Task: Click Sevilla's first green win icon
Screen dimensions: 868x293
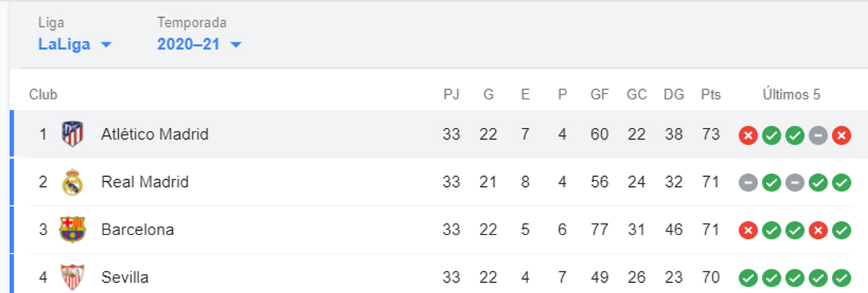Action: coord(748,278)
